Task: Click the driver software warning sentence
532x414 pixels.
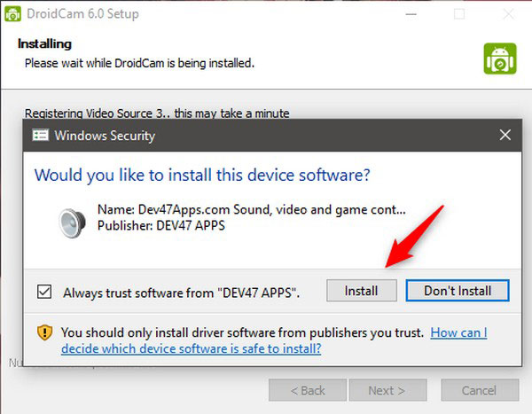Action: pyautogui.click(x=243, y=332)
